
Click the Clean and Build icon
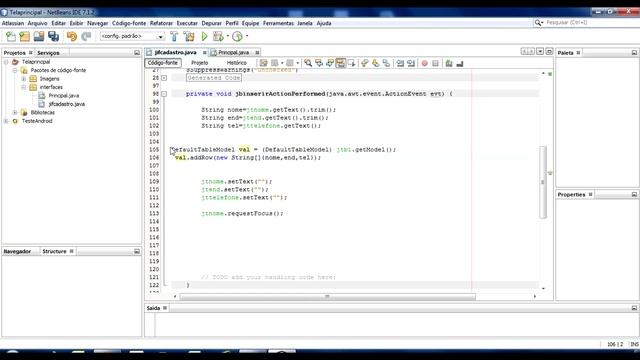click(x=189, y=36)
